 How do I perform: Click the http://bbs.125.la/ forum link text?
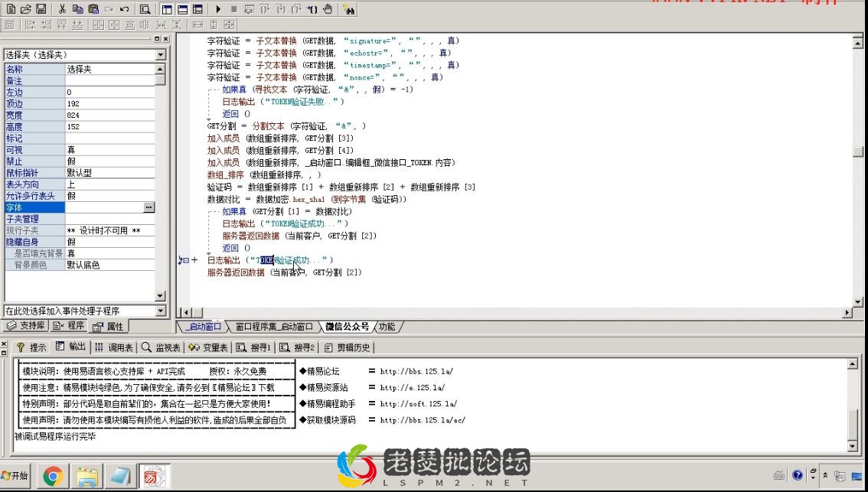[x=416, y=371]
